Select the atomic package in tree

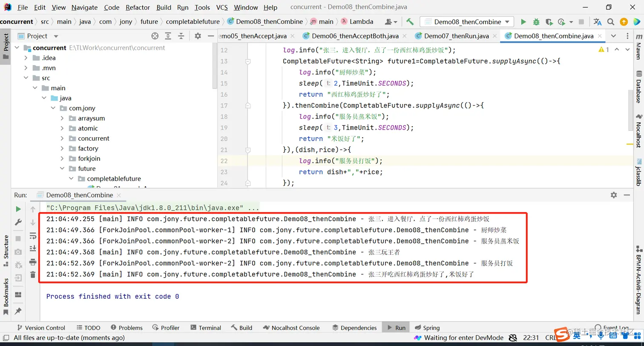[x=88, y=128]
